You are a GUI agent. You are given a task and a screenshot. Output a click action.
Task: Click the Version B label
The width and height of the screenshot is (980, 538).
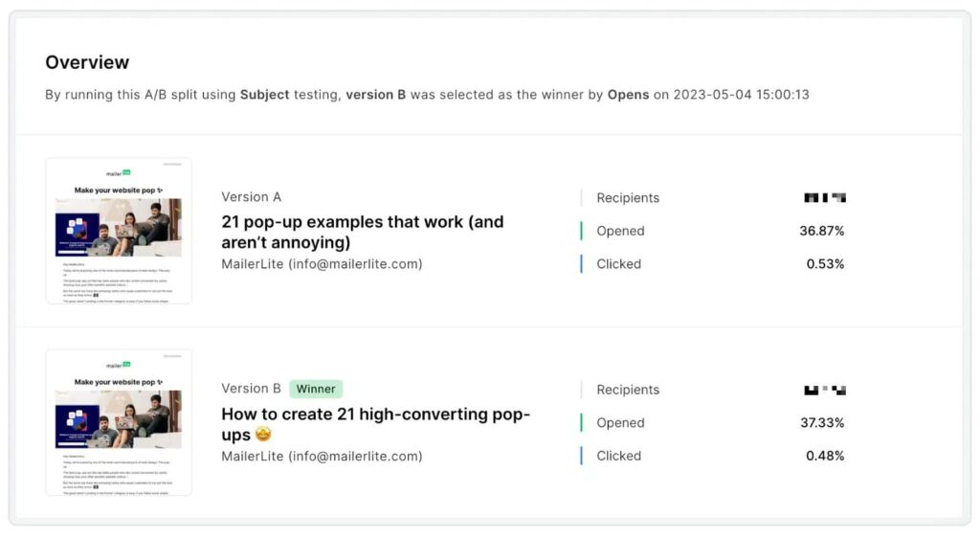pyautogui.click(x=252, y=389)
